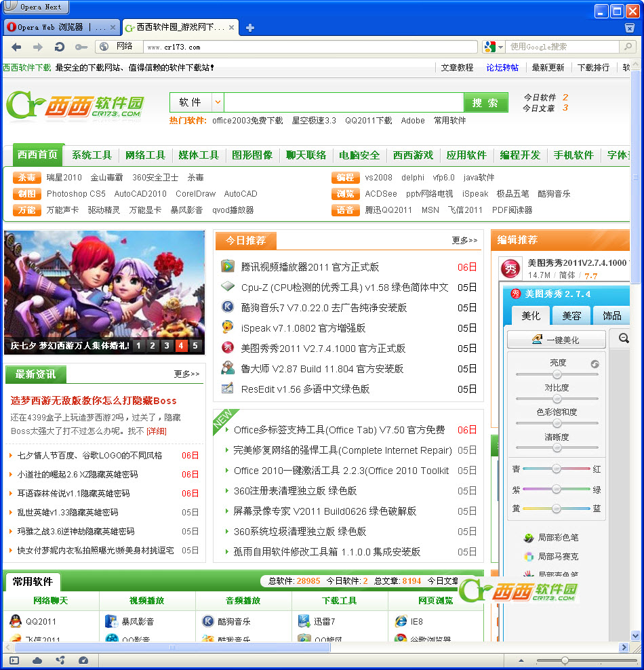Show slide 5 of the banner carousel
This screenshot has width=644, height=670.
195,345
